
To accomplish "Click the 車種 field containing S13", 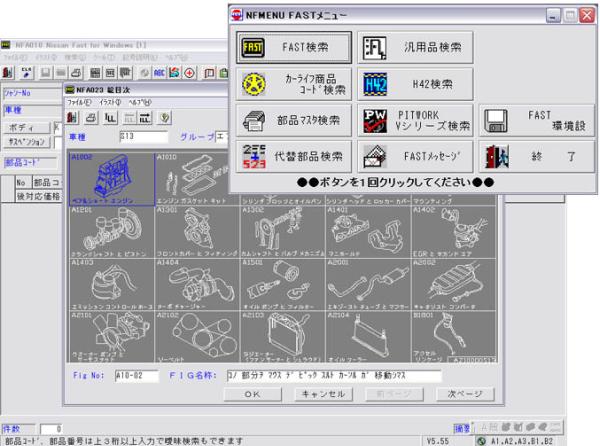I will point(143,137).
